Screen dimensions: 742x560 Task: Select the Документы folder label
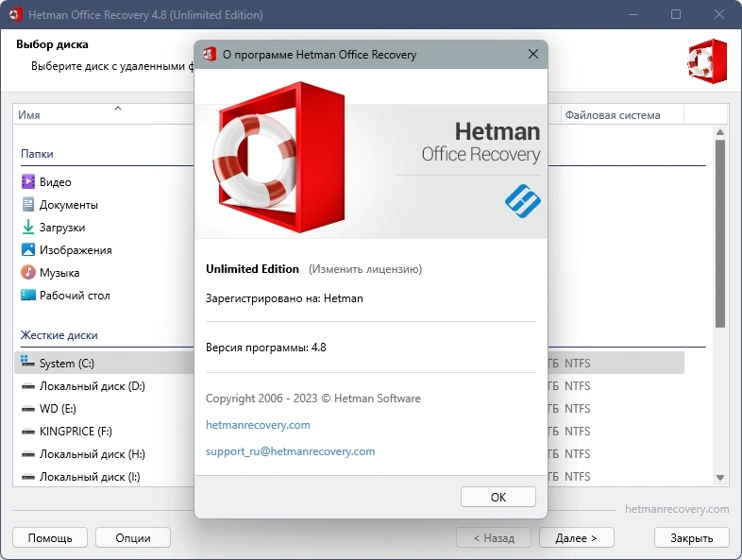click(69, 205)
